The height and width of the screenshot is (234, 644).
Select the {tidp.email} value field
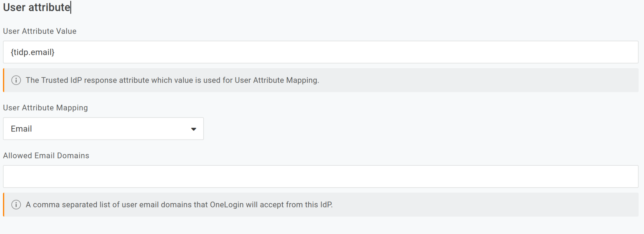[x=319, y=52]
